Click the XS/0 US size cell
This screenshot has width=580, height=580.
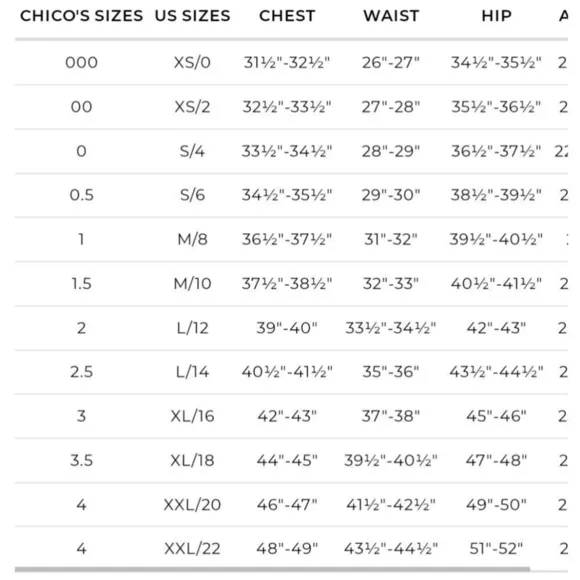pyautogui.click(x=192, y=63)
